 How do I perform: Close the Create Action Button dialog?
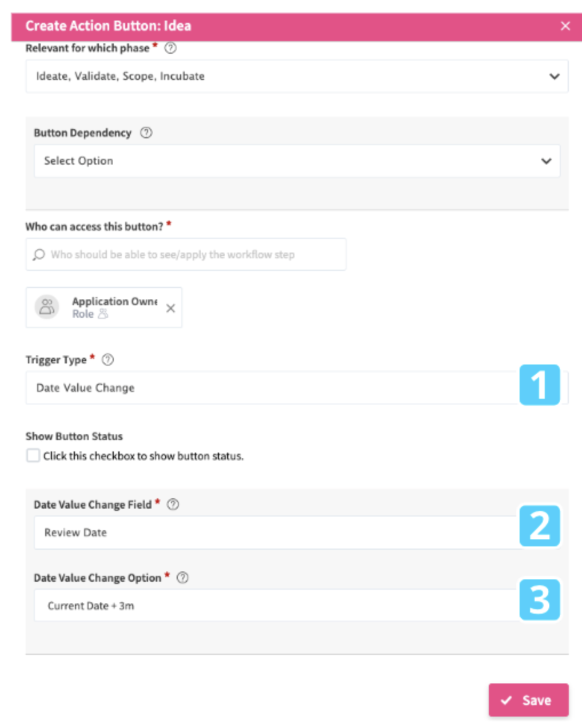coord(565,26)
